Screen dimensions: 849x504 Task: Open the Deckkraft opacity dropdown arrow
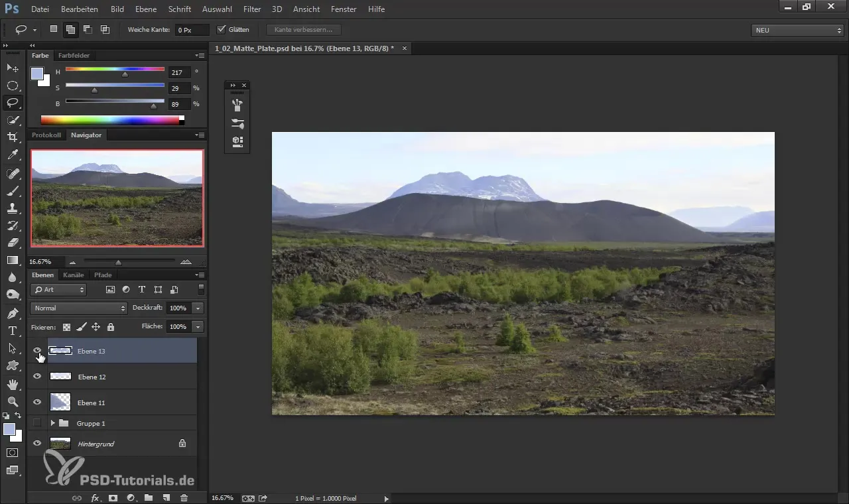tap(198, 308)
